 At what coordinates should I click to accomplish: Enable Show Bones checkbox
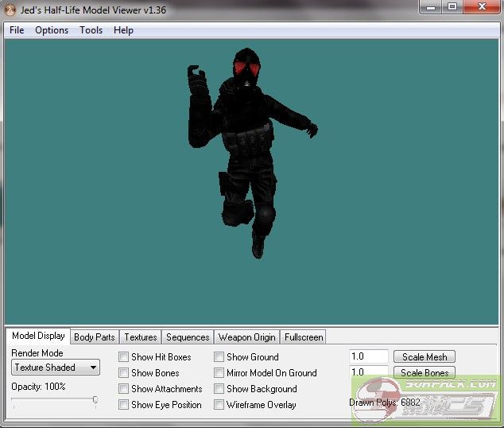tap(123, 372)
